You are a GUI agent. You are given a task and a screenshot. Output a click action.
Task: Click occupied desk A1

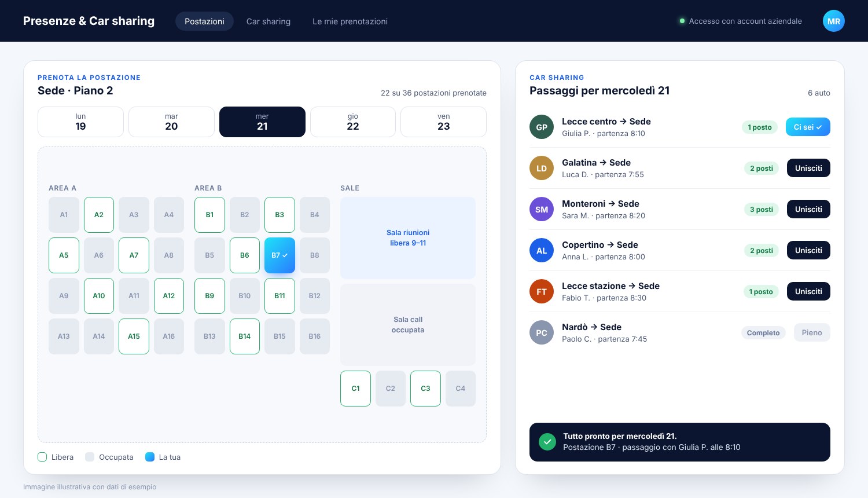pyautogui.click(x=64, y=215)
